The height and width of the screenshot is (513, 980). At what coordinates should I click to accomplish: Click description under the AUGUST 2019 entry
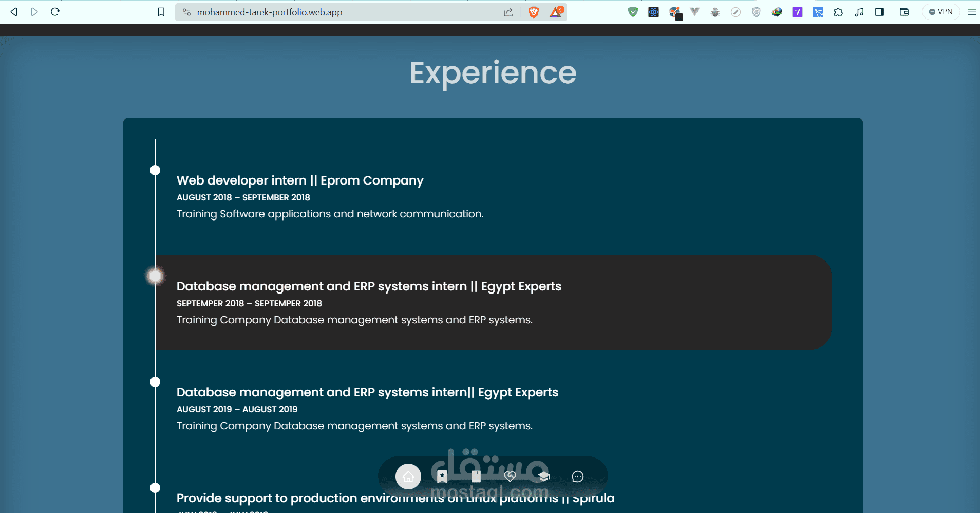[x=354, y=426]
